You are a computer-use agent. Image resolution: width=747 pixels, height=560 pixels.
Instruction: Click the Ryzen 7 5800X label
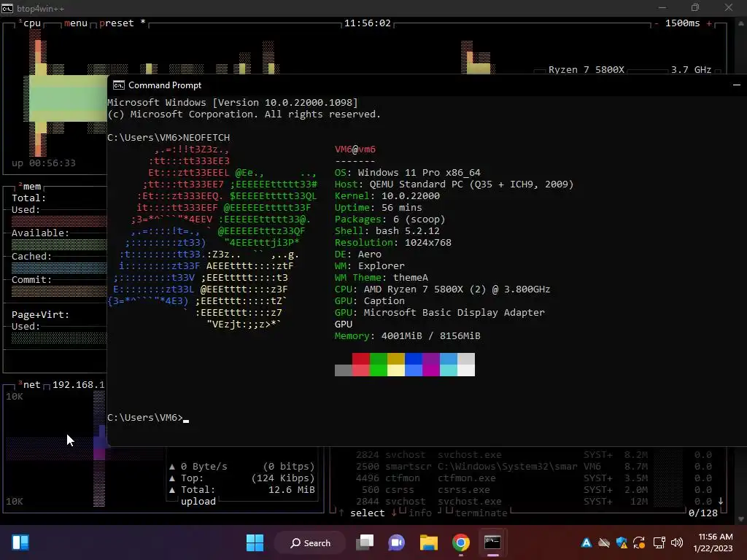586,69
